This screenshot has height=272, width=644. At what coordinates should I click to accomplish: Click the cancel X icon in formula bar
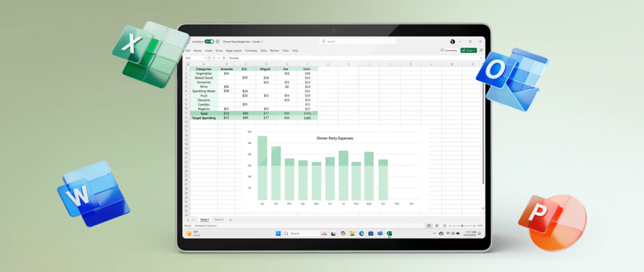pyautogui.click(x=214, y=58)
